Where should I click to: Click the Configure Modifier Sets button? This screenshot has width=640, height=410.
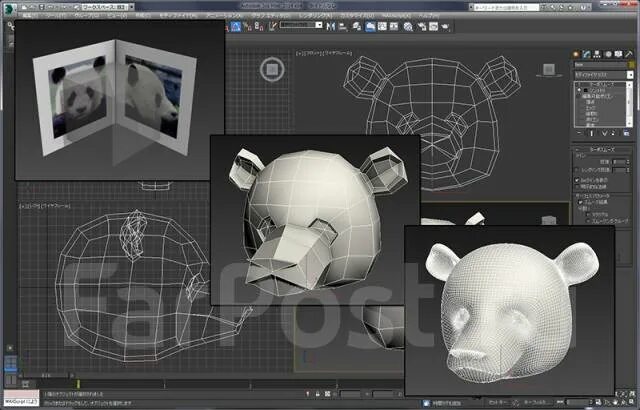pyautogui.click(x=626, y=133)
